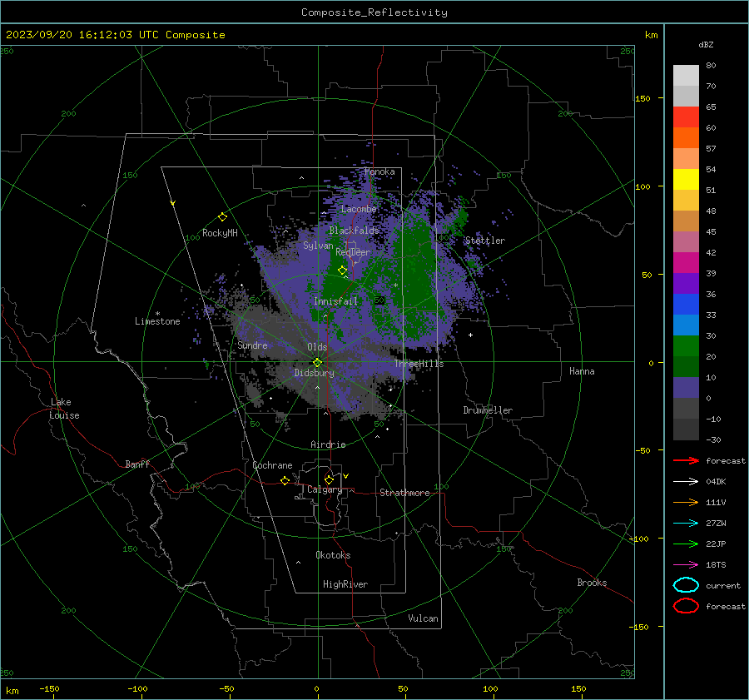Click the red forecast arrow in legend
The image size is (749, 700).
point(686,460)
